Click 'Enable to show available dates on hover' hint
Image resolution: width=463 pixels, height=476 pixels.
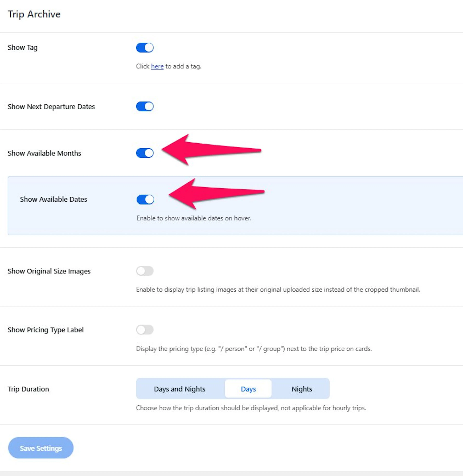click(194, 218)
